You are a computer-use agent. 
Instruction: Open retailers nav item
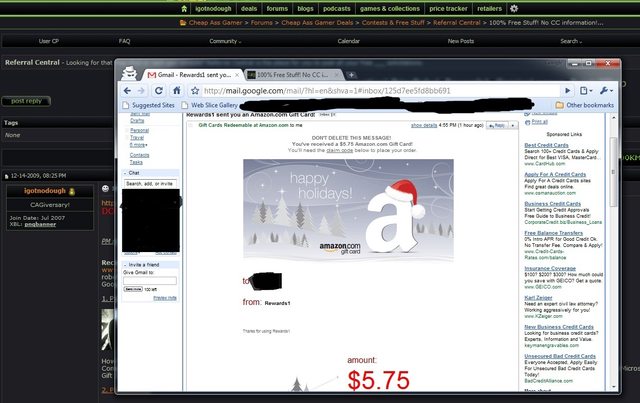(x=489, y=9)
